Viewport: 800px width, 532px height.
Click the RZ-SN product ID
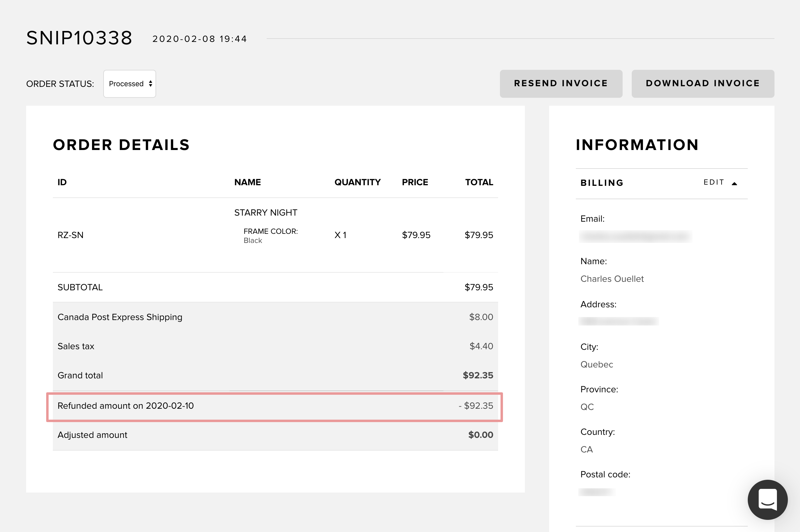(x=70, y=235)
